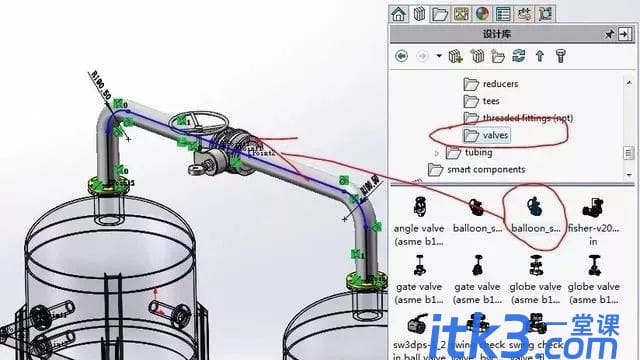Open the Appearances color-ball tab
The width and height of the screenshot is (640, 360).
click(482, 14)
